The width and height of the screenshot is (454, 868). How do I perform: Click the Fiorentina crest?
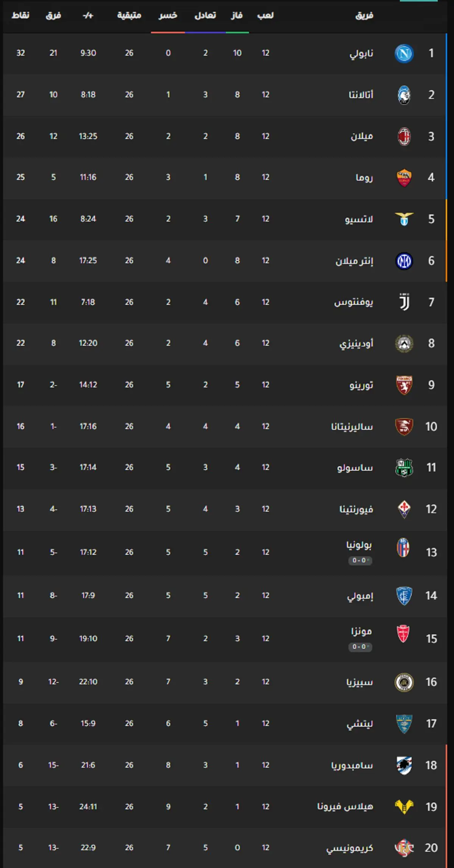(x=404, y=509)
